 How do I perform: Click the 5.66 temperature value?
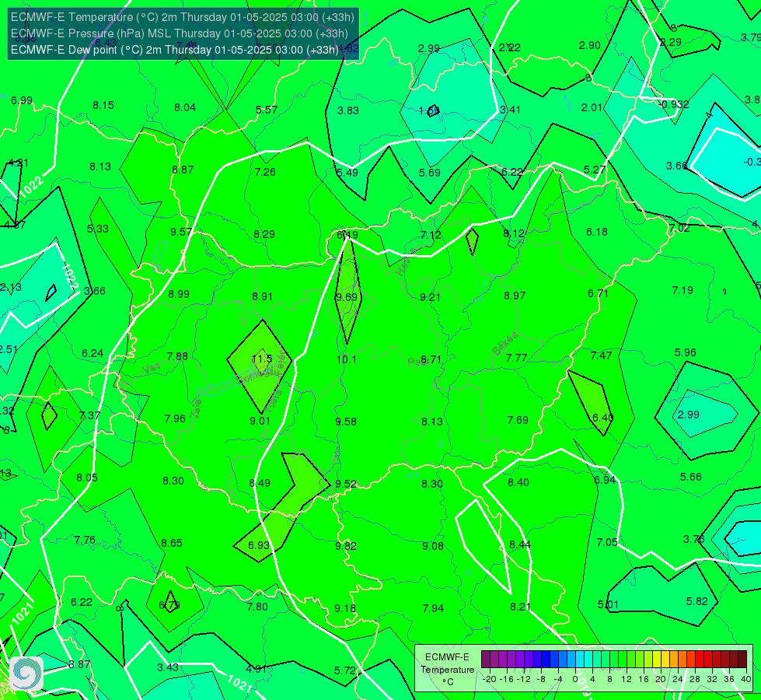tap(690, 477)
